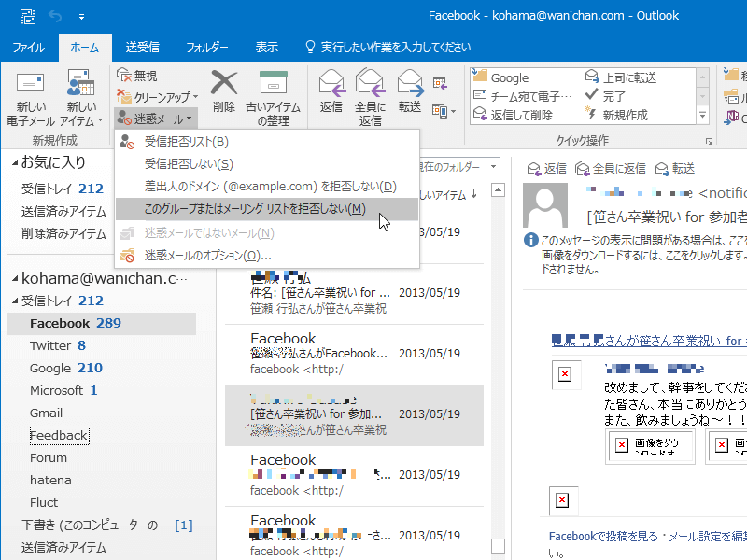Image resolution: width=747 pixels, height=560 pixels.
Task: Click the Ignore conversation icon
Action: (124, 76)
